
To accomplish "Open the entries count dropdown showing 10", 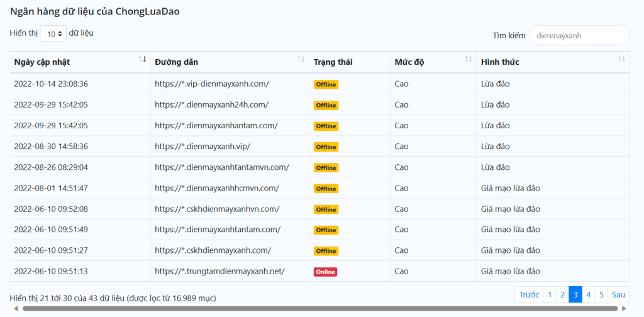I will click(53, 34).
